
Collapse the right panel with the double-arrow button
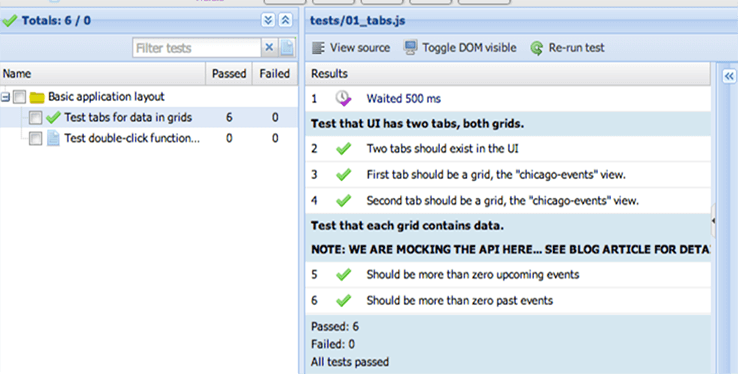pyautogui.click(x=729, y=76)
